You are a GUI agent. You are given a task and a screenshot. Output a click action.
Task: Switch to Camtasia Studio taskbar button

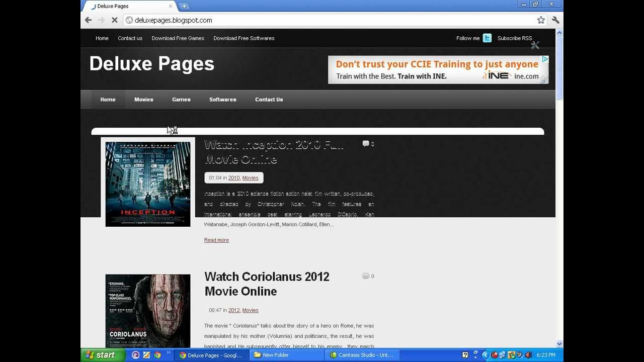[x=362, y=355]
